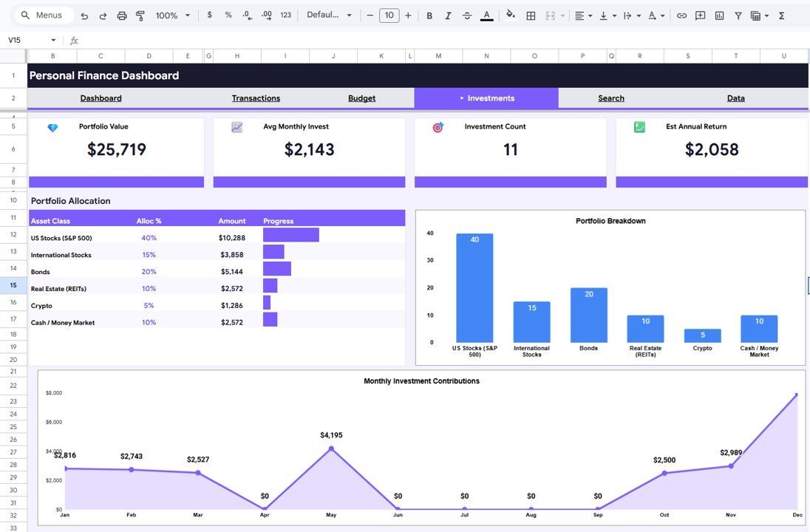Image resolution: width=810 pixels, height=532 pixels.
Task: Insert a chart from the toolbar
Action: pyautogui.click(x=718, y=14)
